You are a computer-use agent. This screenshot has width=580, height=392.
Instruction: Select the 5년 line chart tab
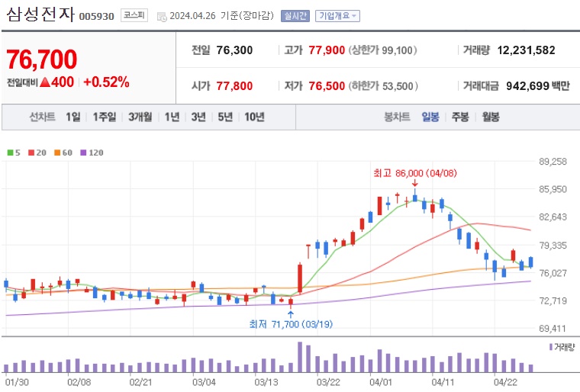point(225,117)
